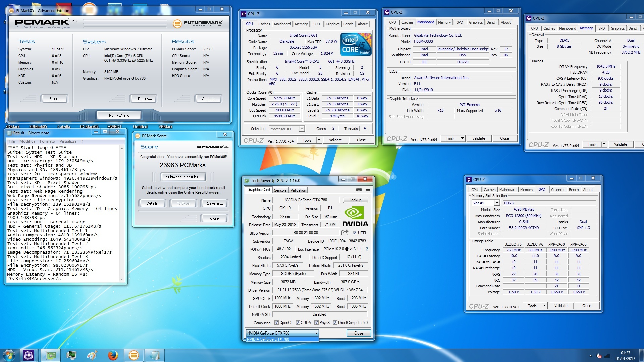The height and width of the screenshot is (362, 644).
Task: Click the NVIDIA logo in GPU-Z
Action: coord(355,217)
